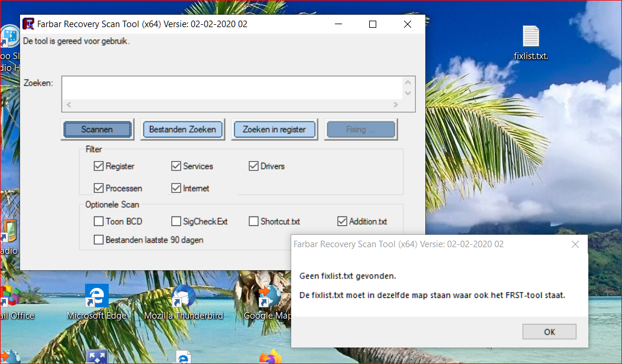Screen dimensions: 622x364
Task: Click the FRST logo icon in title bar
Action: pos(28,24)
